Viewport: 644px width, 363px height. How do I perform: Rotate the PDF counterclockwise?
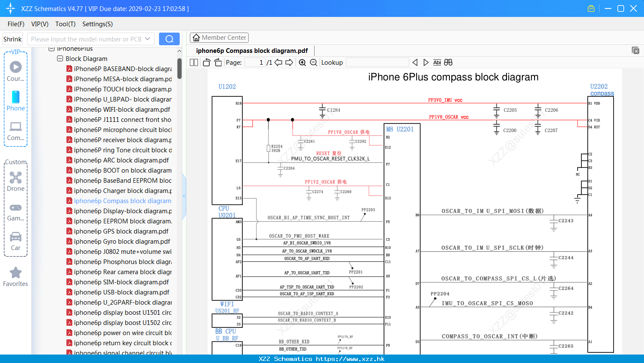(206, 62)
